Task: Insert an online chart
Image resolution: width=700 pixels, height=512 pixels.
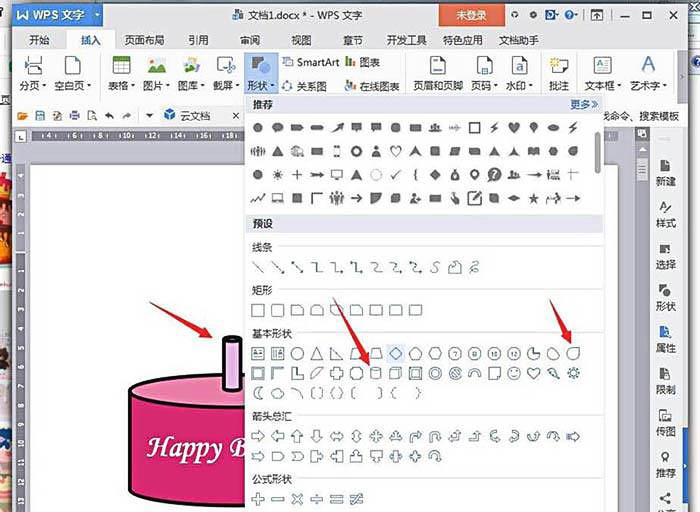Action: tap(372, 86)
